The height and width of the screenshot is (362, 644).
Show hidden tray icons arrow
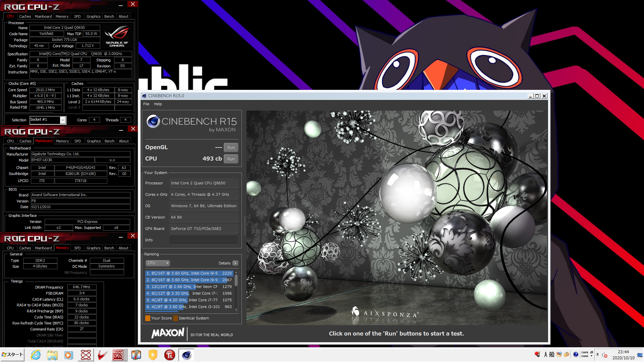[597, 355]
